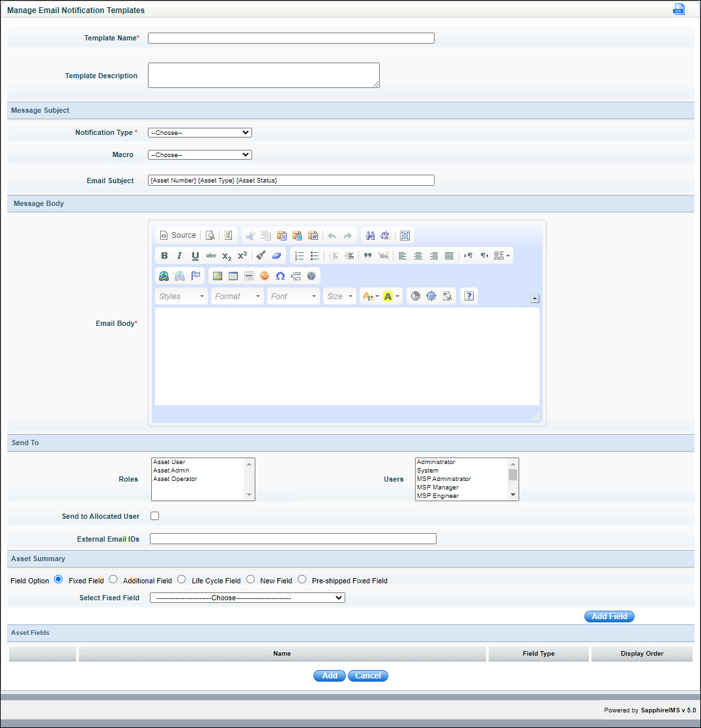Undo the last editor action
The image size is (701, 728).
tap(330, 235)
